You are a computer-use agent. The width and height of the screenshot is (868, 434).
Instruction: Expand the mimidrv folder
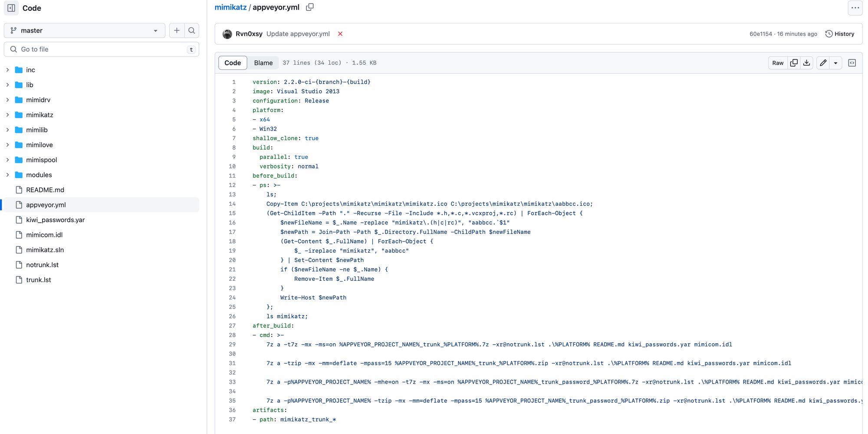pyautogui.click(x=8, y=100)
